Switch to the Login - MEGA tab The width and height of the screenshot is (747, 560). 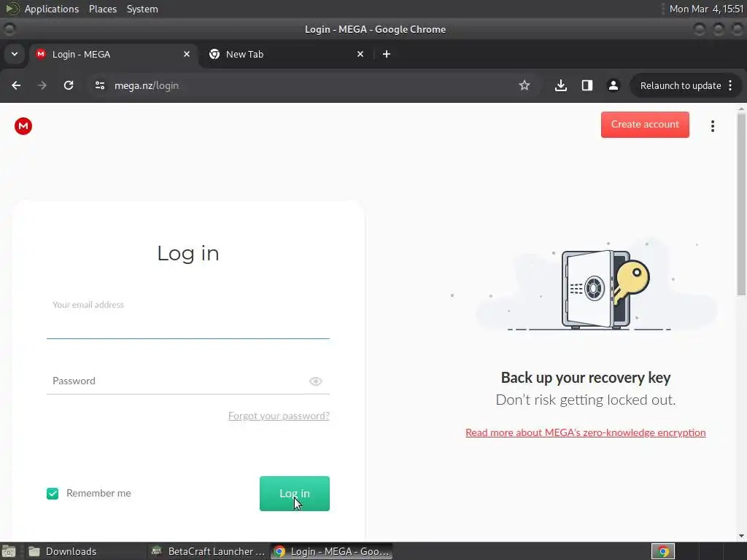pos(113,54)
